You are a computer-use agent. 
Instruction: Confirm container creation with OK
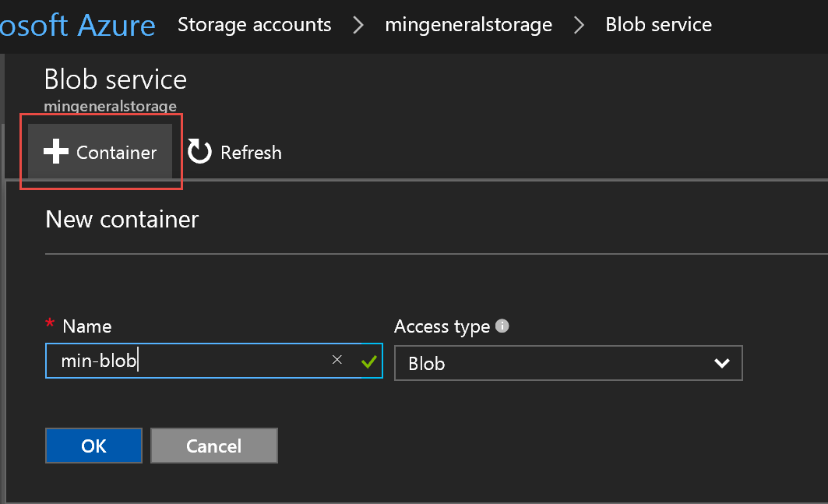pyautogui.click(x=93, y=446)
